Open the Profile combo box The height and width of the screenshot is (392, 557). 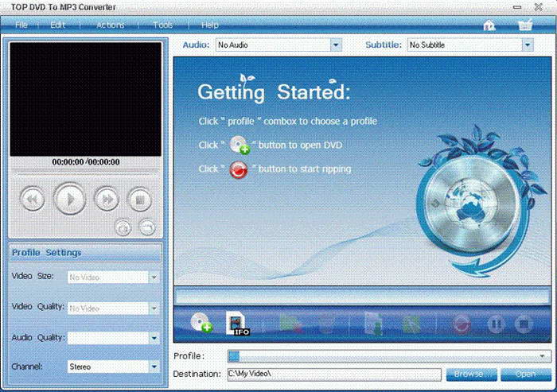point(389,356)
